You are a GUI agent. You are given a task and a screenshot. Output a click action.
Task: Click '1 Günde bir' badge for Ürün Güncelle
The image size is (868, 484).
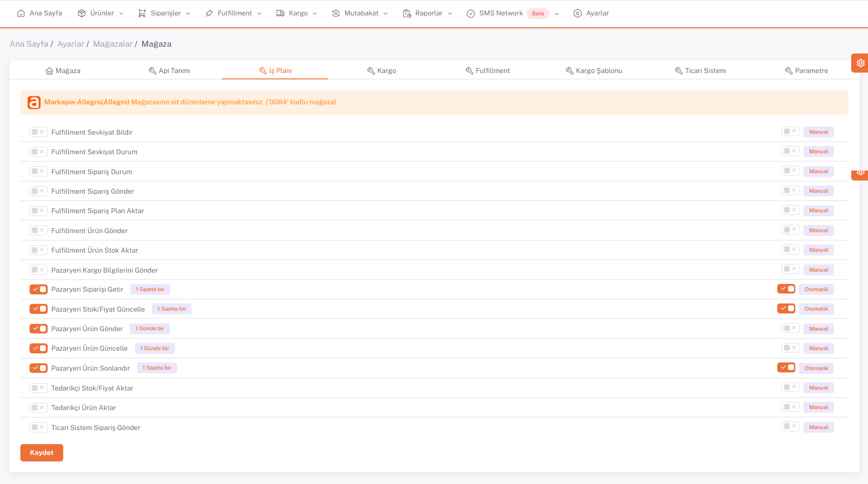(x=155, y=348)
